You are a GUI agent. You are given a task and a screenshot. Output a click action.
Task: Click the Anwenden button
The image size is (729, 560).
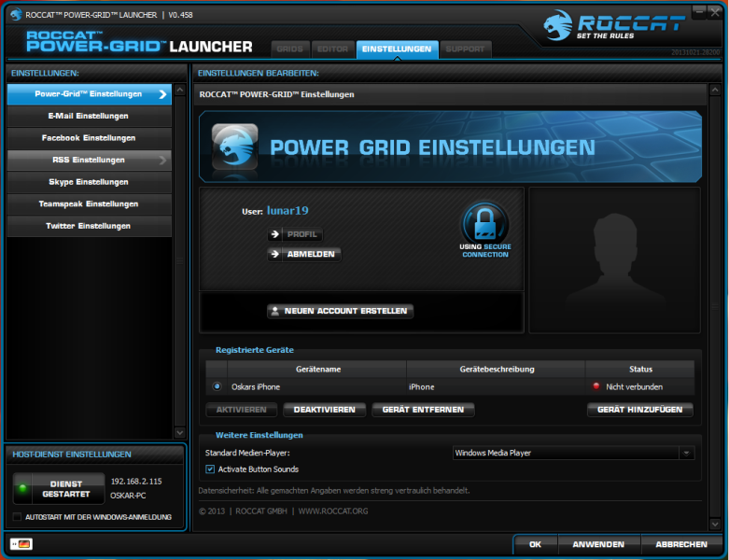pyautogui.click(x=598, y=544)
